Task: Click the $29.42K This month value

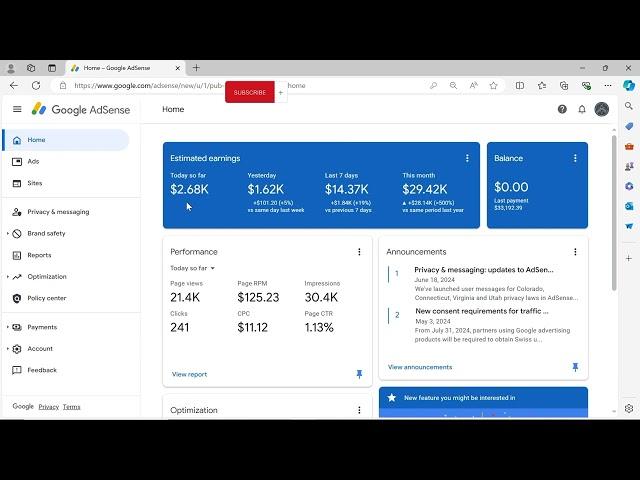Action: pyautogui.click(x=424, y=189)
